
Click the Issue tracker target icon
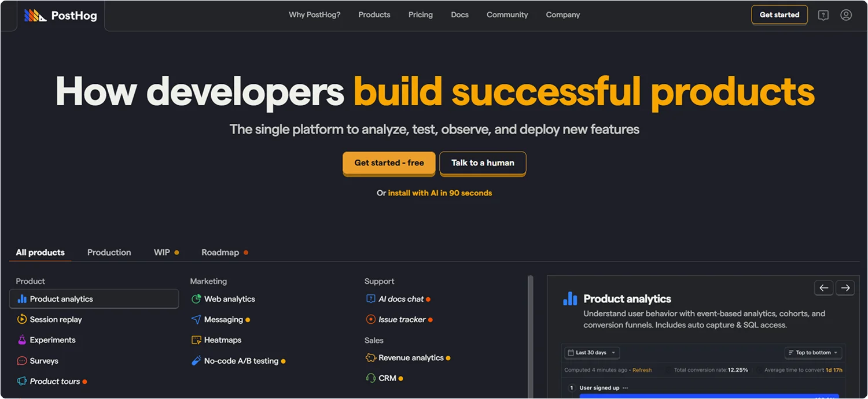(371, 319)
